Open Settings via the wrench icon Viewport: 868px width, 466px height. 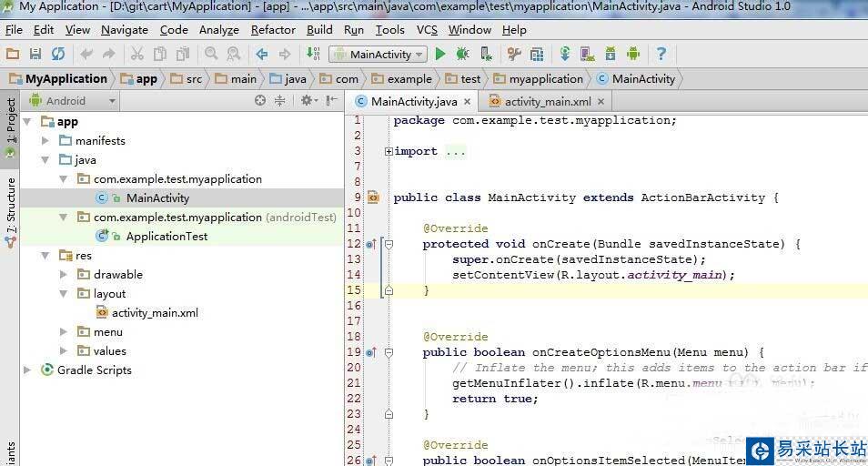514,54
